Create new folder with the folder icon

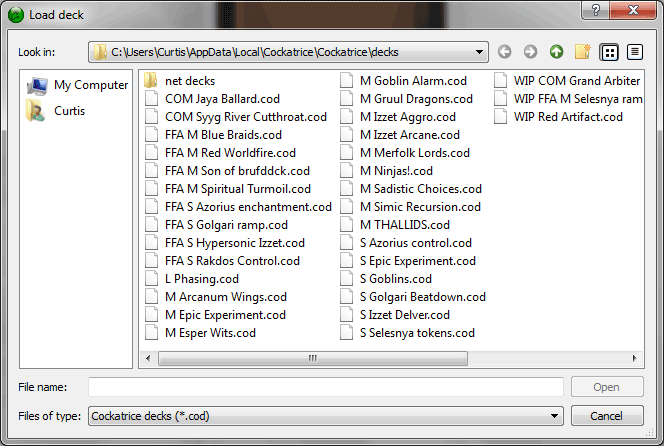pyautogui.click(x=583, y=52)
